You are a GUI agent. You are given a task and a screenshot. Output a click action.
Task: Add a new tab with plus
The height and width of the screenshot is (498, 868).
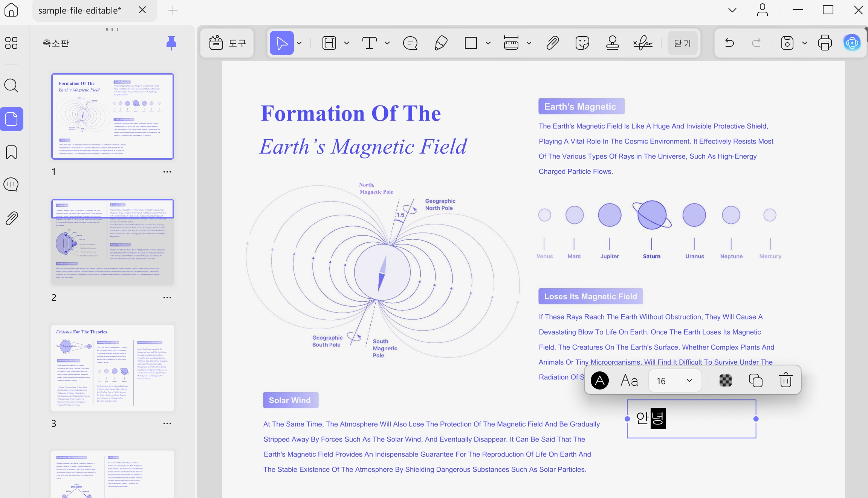[173, 10]
